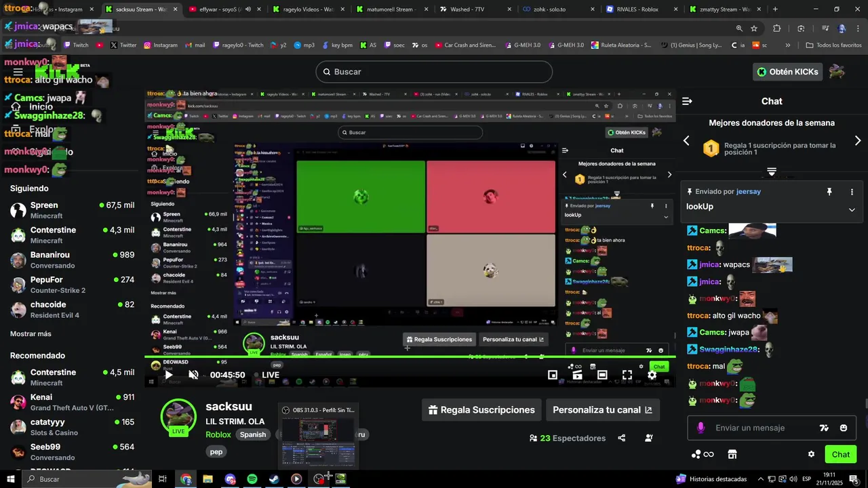Open the moderators icon next to share
The height and width of the screenshot is (488, 868).
pyautogui.click(x=649, y=438)
